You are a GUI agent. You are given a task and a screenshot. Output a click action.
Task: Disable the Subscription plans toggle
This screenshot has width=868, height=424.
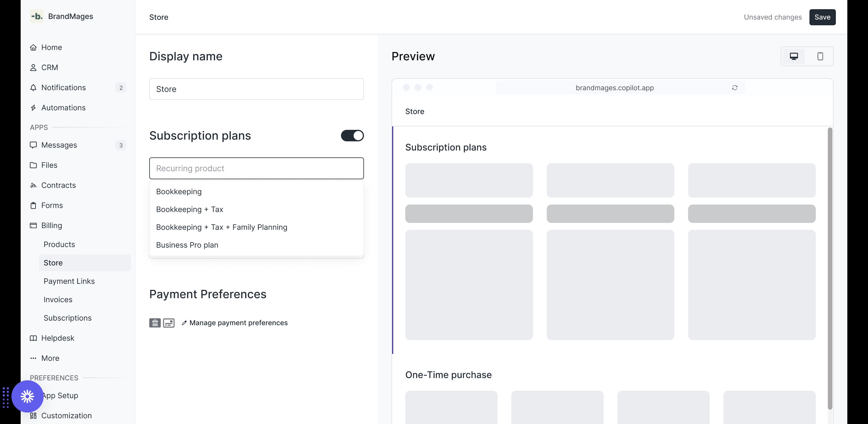pos(352,136)
